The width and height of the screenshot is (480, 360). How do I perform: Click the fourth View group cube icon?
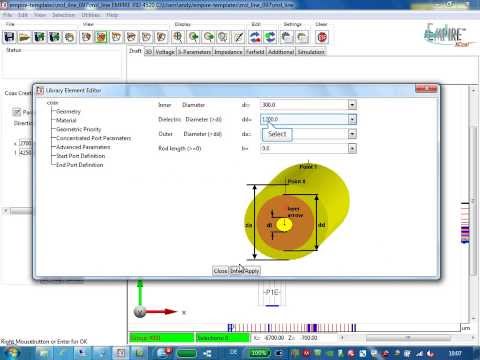point(131,37)
